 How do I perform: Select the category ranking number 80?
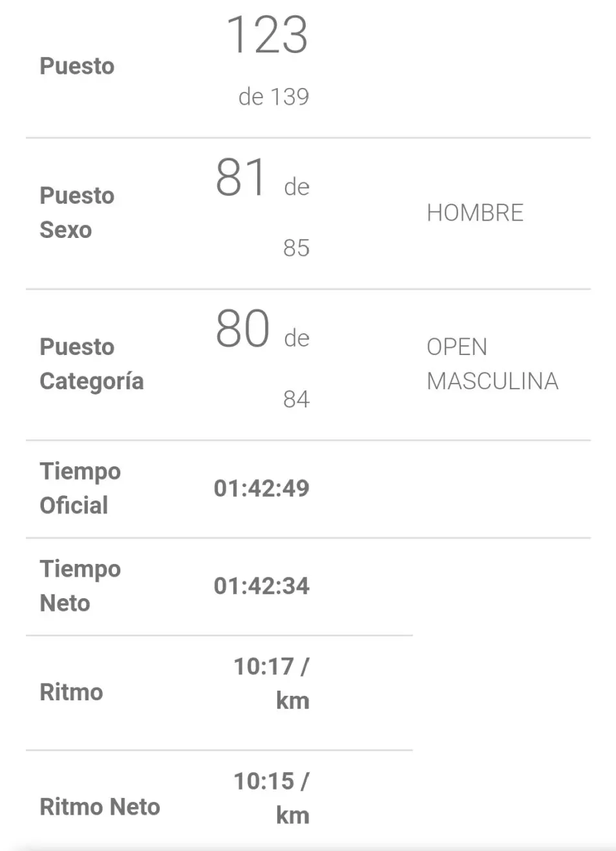click(x=242, y=329)
